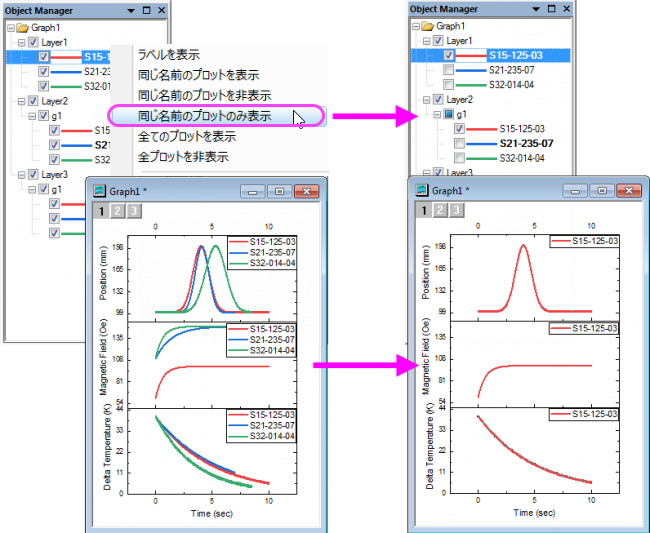Collapse Layer1 node in right Object Manager
Screen dimensions: 650x533
(427, 41)
